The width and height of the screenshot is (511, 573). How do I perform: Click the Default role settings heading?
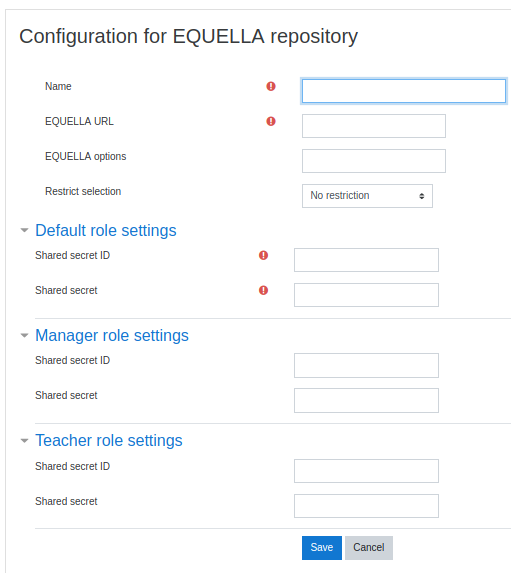tap(106, 231)
